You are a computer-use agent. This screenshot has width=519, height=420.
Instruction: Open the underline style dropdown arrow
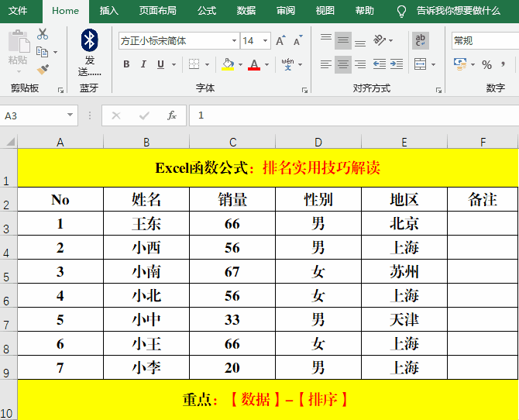(x=174, y=64)
